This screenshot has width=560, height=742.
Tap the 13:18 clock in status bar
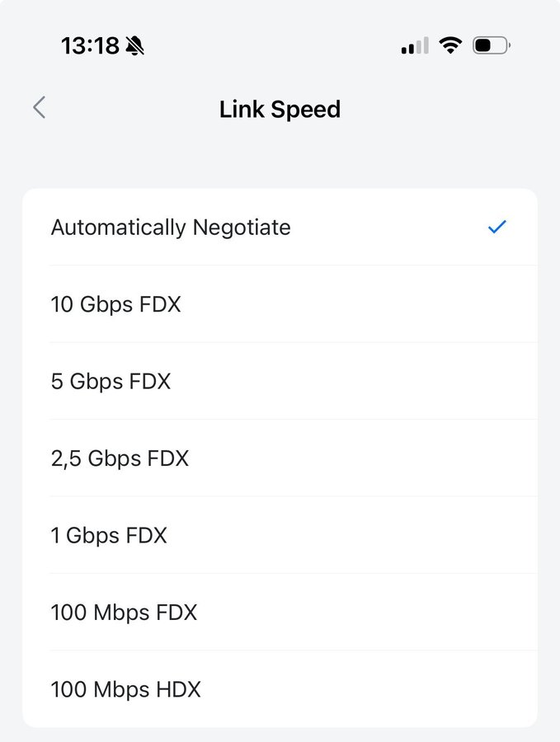coord(90,46)
